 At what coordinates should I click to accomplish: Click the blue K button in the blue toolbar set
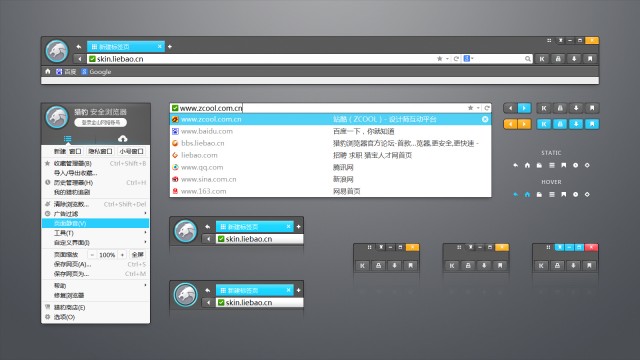(x=544, y=124)
